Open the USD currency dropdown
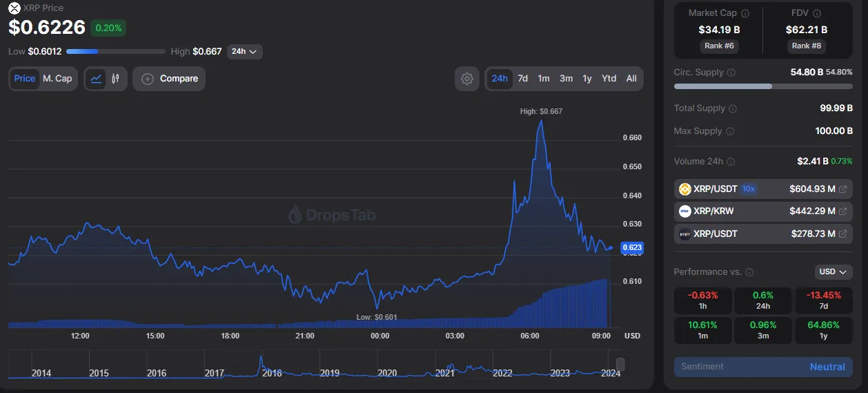 [x=834, y=272]
